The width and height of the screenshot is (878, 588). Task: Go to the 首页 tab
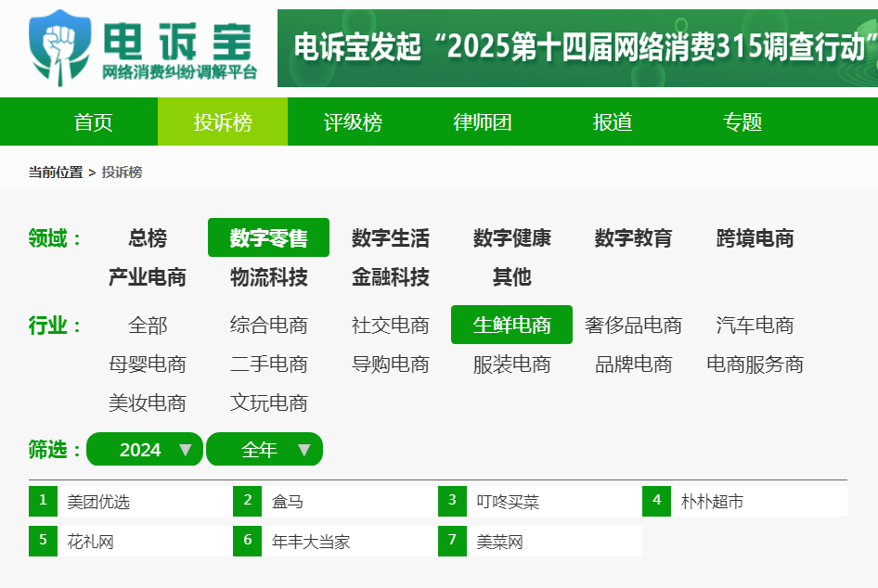(93, 122)
